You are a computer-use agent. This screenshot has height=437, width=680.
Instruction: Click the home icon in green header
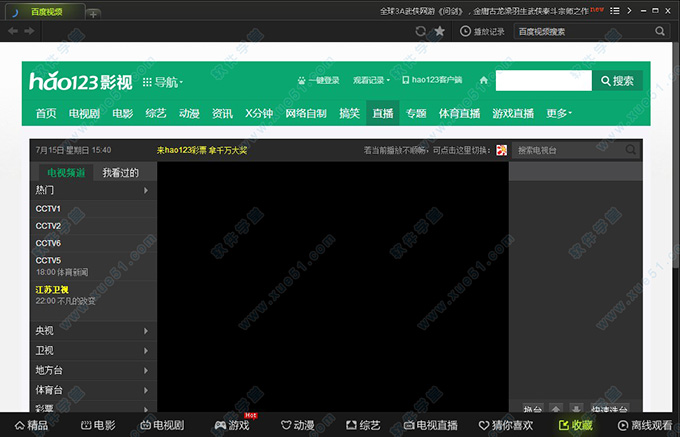point(484,80)
